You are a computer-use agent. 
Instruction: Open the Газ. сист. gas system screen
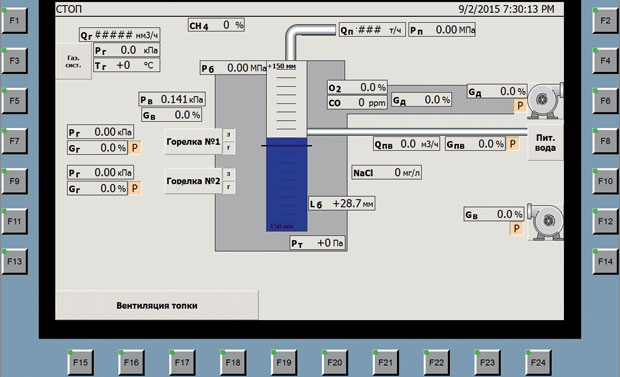(x=74, y=61)
